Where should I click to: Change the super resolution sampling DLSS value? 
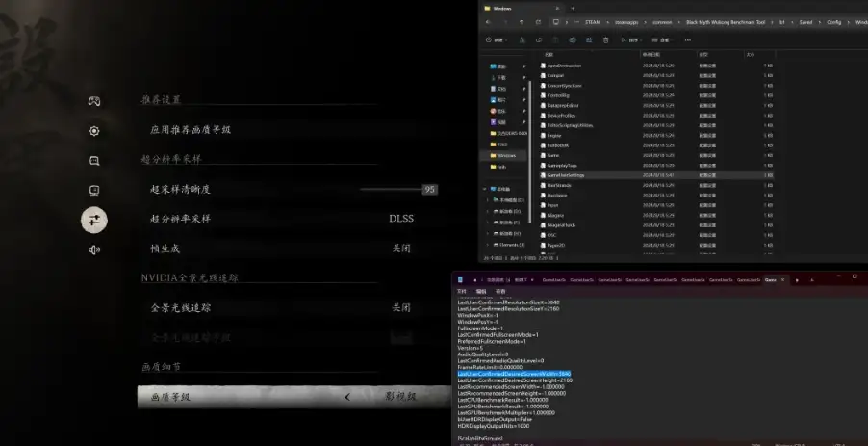click(401, 219)
